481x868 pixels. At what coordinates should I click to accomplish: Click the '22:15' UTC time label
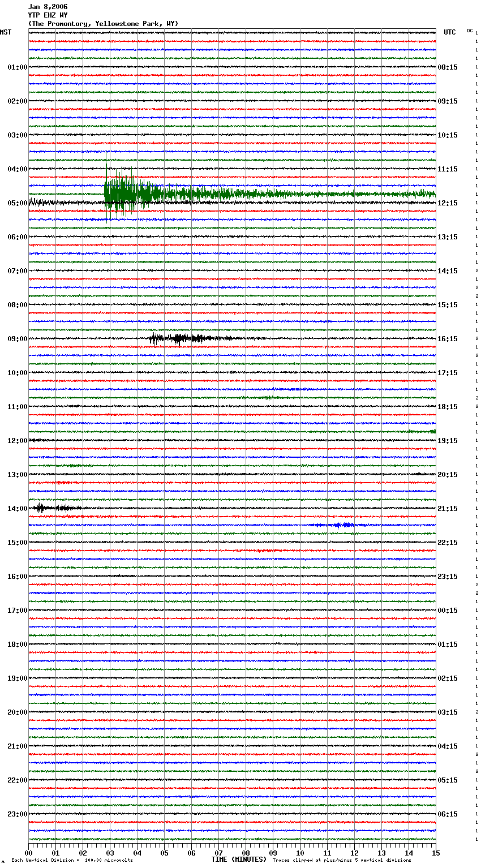448,543
